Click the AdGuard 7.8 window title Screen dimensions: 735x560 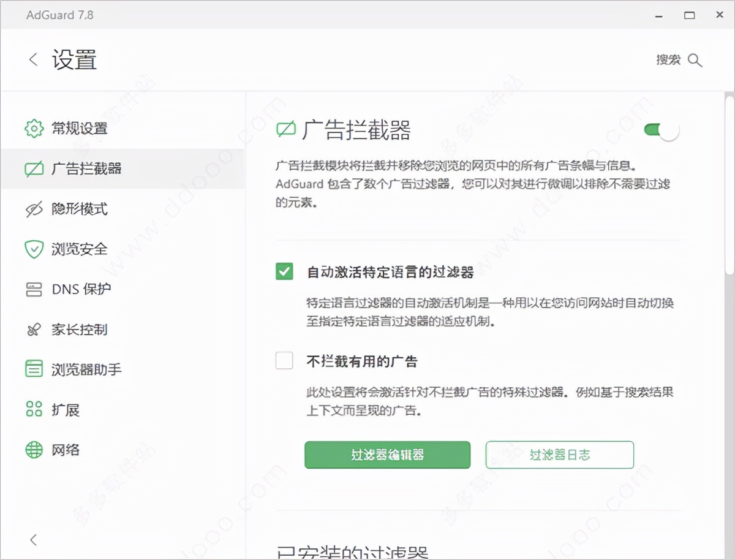click(60, 15)
